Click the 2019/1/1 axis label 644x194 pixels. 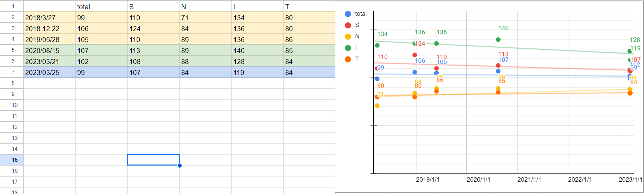coord(428,180)
